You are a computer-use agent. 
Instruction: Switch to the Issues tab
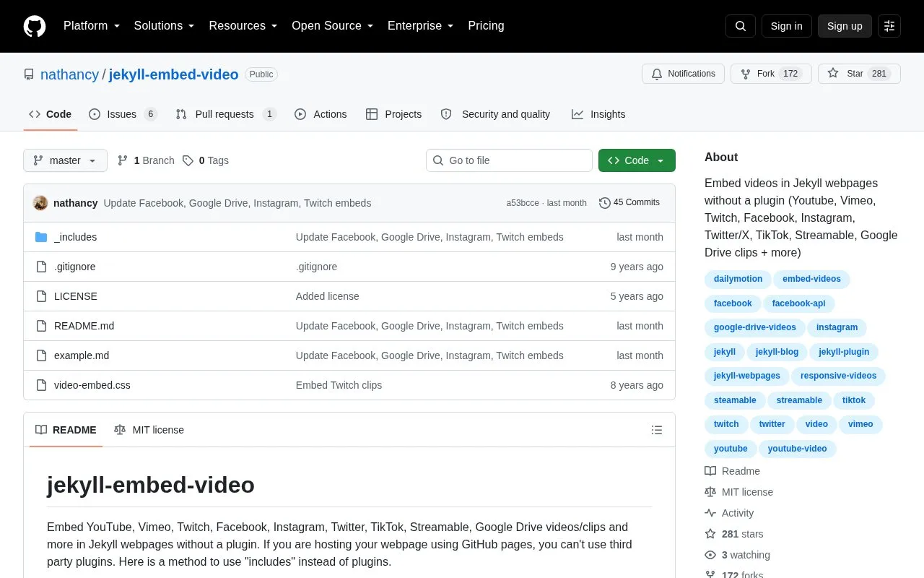[x=123, y=114]
